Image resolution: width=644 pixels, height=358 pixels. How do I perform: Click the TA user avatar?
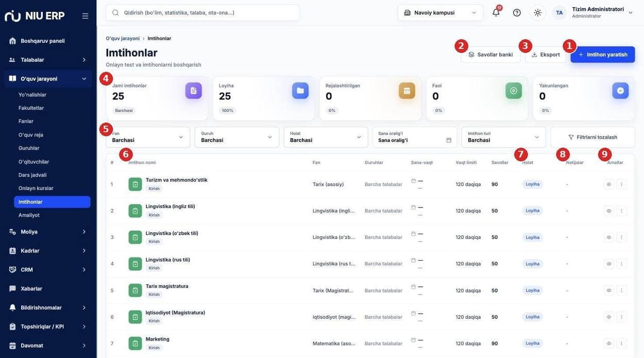[559, 13]
